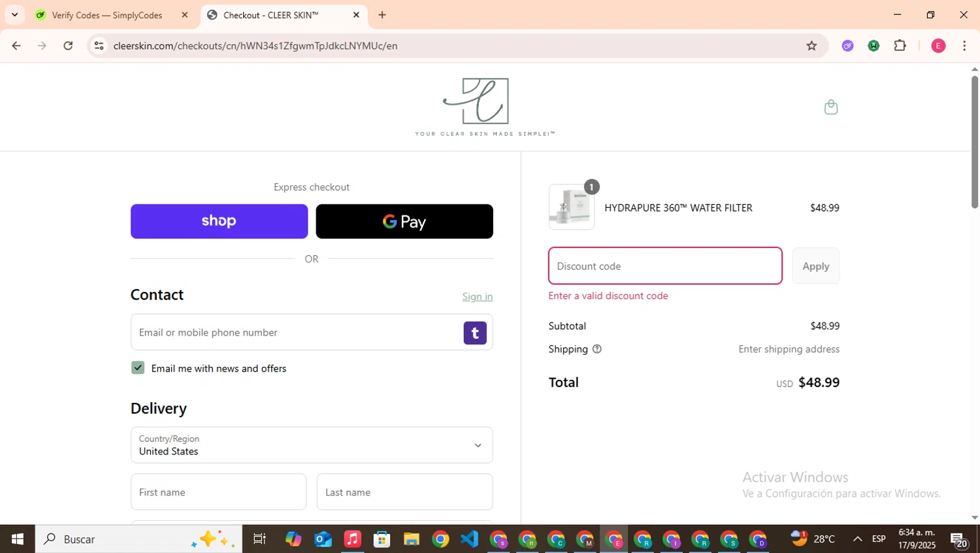Open File Explorer from the taskbar
The image size is (980, 553).
click(411, 539)
